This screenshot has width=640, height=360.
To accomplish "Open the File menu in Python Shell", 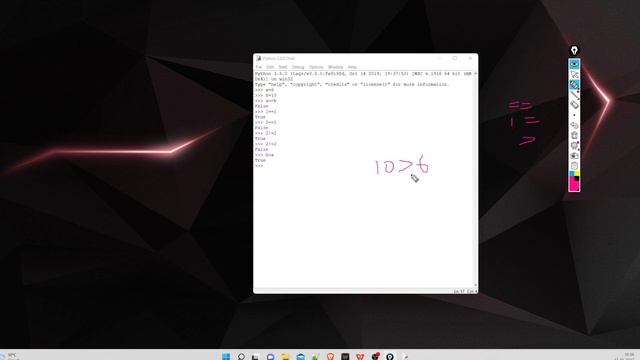I will tap(258, 67).
